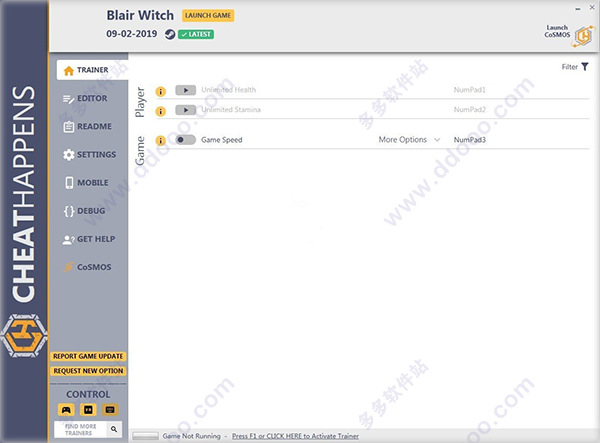
Task: Activate Unlimited Stamina play button
Action: [x=186, y=110]
